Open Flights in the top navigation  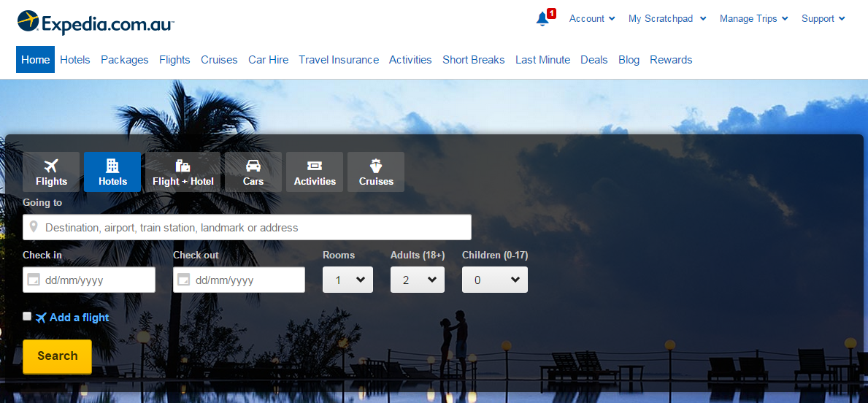(x=174, y=60)
